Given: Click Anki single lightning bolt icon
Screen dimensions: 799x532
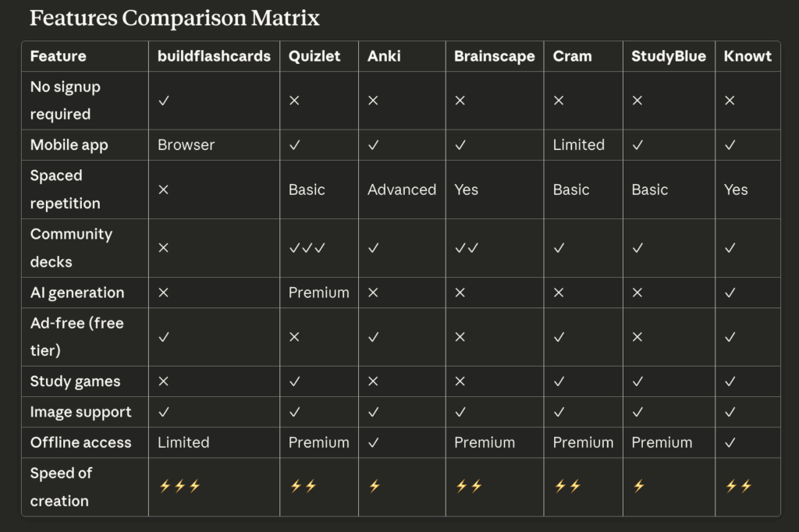Looking at the screenshot, I should coord(374,486).
